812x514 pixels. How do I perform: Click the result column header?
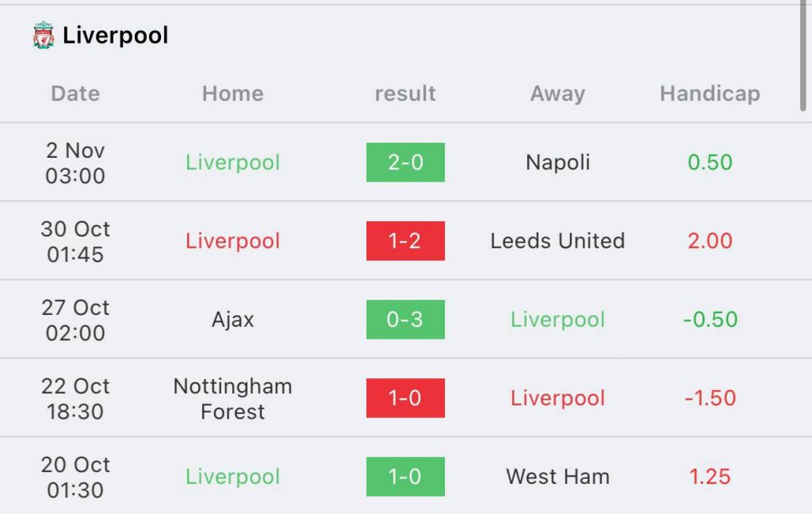click(405, 94)
